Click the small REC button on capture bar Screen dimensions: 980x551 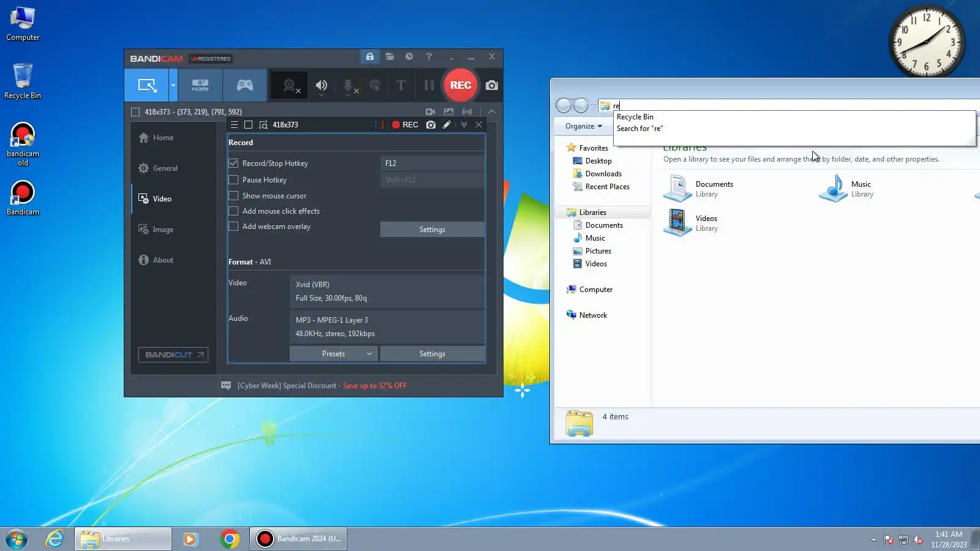tap(405, 125)
